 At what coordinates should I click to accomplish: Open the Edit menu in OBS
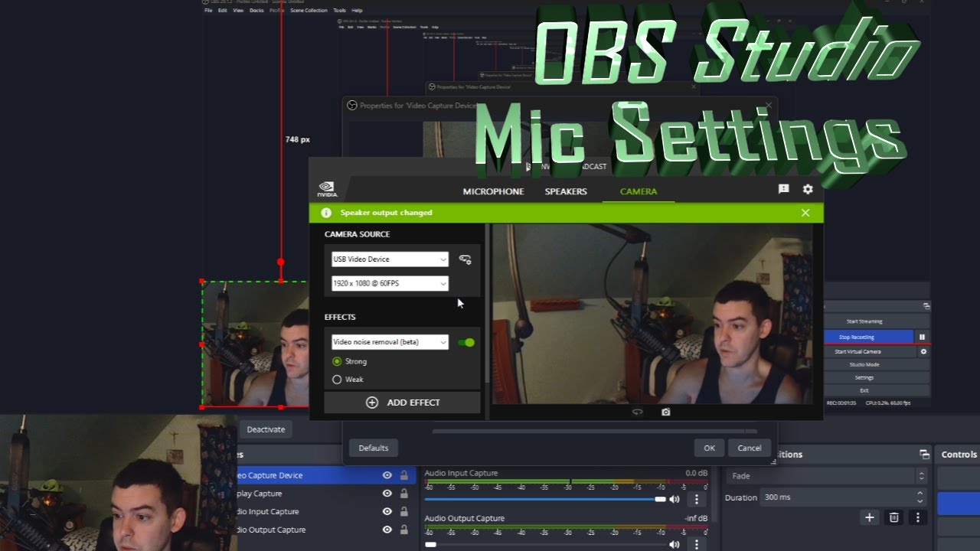tap(222, 11)
